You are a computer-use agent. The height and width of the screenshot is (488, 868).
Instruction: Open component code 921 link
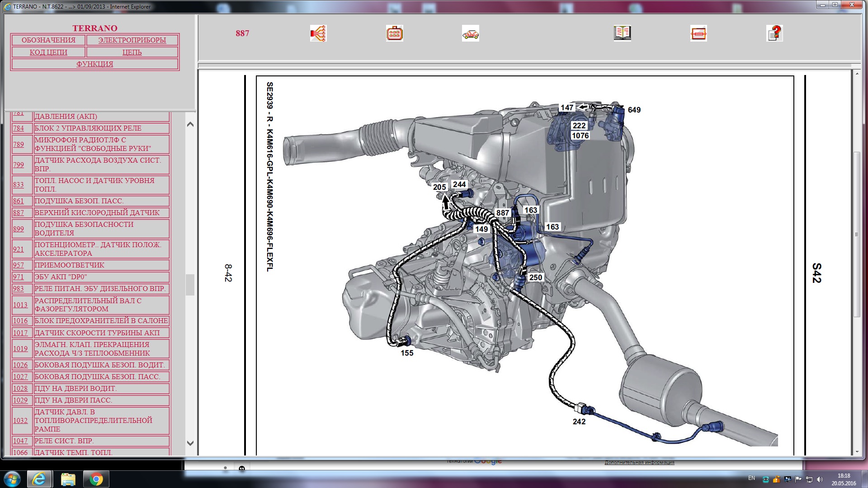(x=19, y=249)
